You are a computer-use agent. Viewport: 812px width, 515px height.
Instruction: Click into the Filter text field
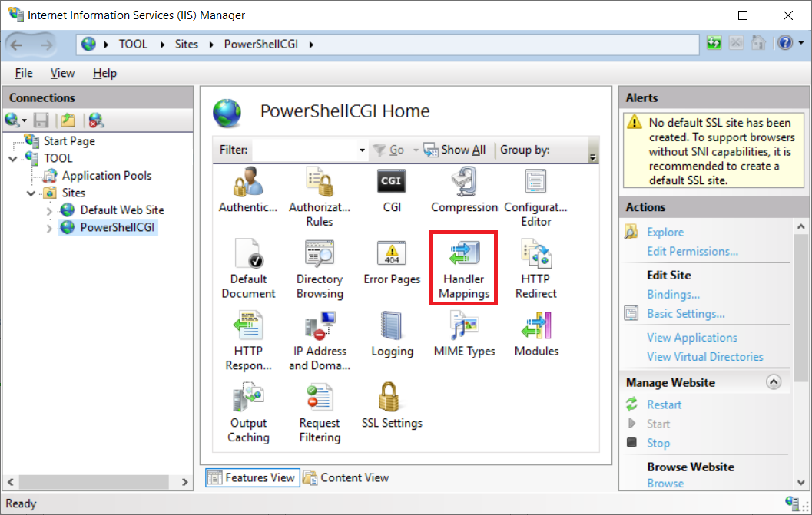(304, 150)
